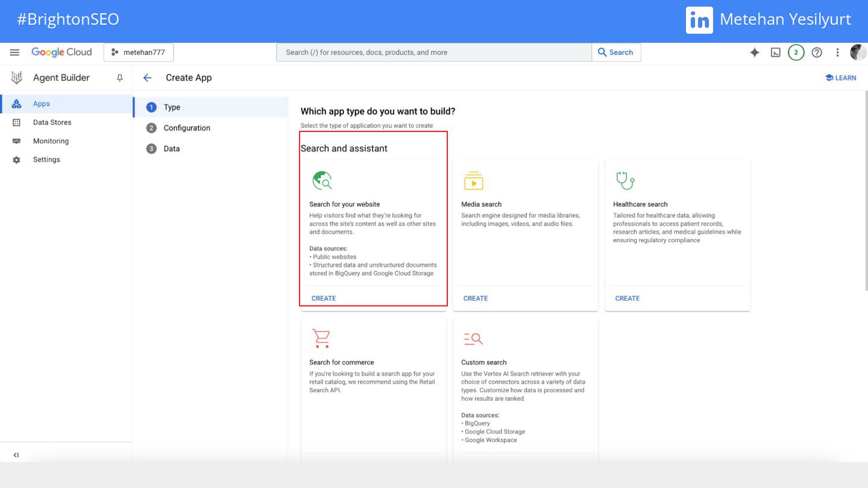Click the website search globe icon

click(x=322, y=180)
